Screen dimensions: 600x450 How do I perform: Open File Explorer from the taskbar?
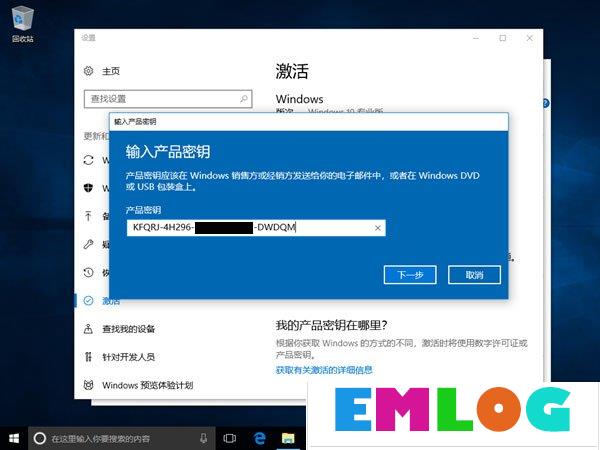(288, 439)
